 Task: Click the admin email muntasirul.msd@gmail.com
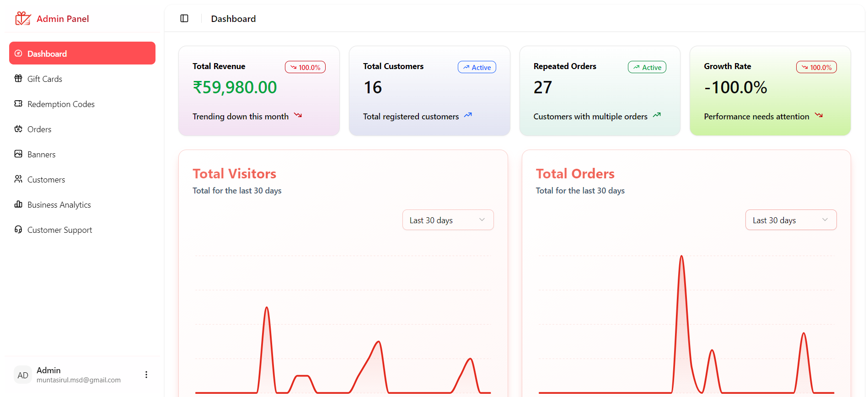(79, 380)
